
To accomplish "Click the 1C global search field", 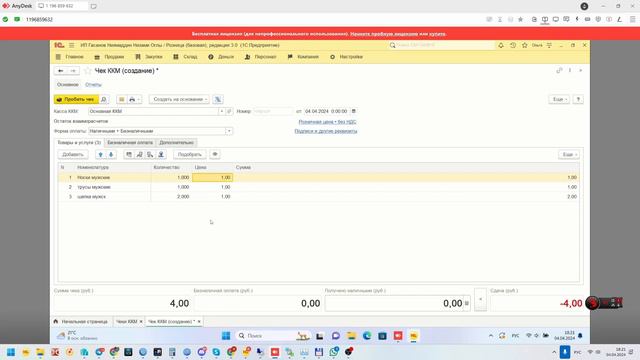I will (441, 45).
